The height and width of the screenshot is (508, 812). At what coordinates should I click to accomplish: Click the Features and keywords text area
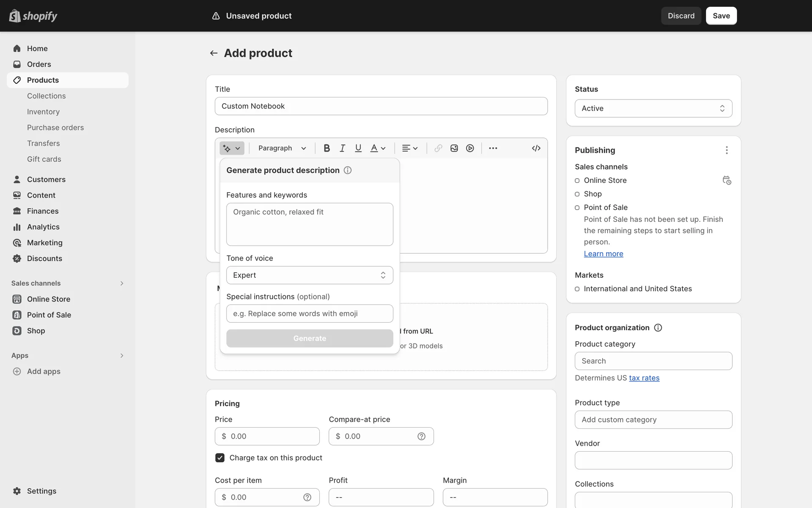click(x=310, y=224)
